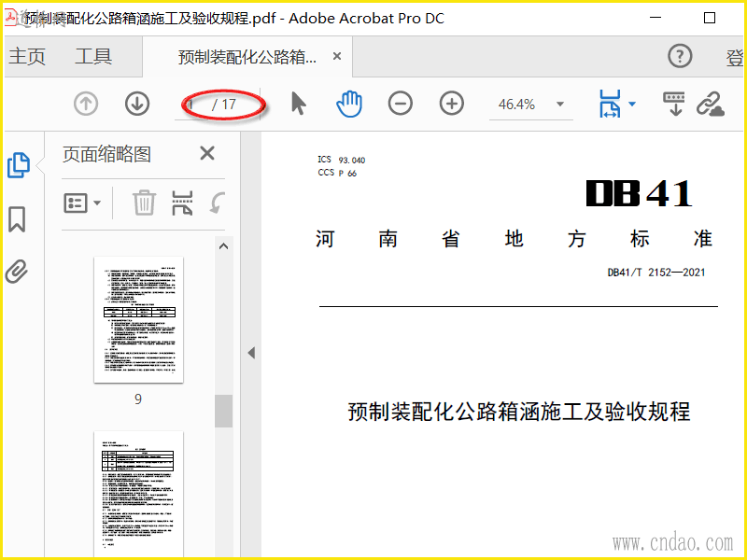The height and width of the screenshot is (560, 747).
Task: Switch to the 主页 tab
Action: point(27,56)
